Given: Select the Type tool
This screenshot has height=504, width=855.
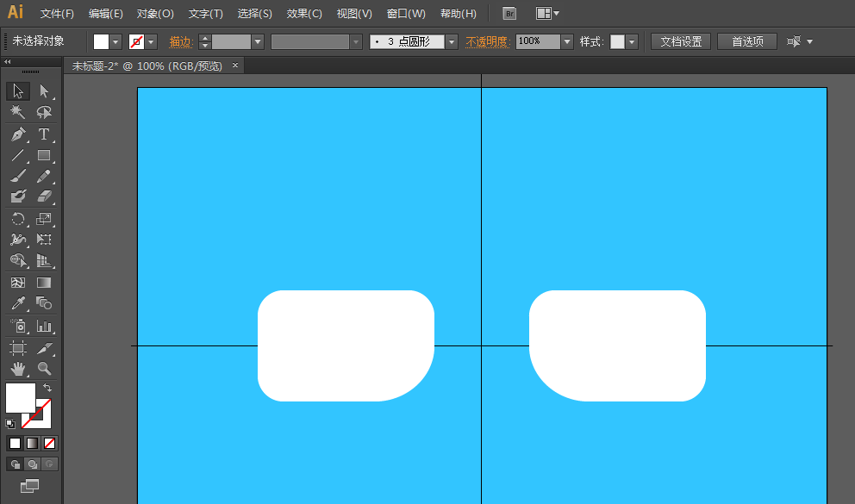Looking at the screenshot, I should pos(44,134).
